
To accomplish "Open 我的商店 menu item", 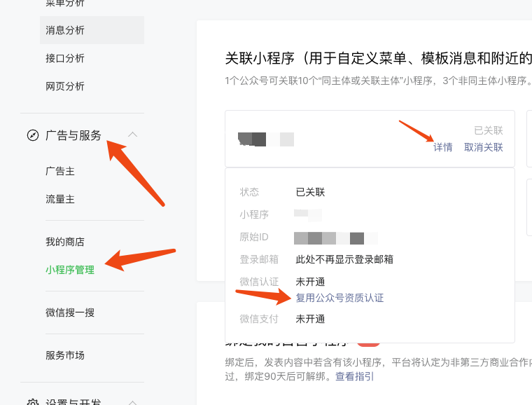I will tap(65, 242).
